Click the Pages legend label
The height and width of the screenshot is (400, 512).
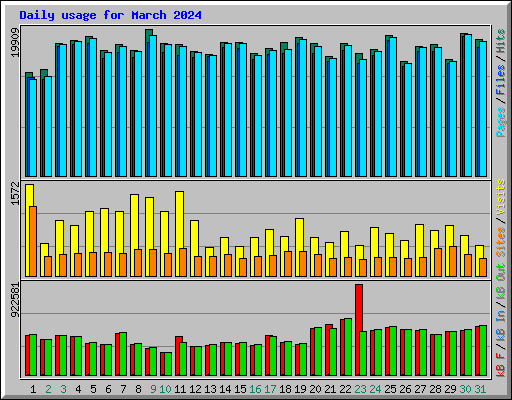coord(501,122)
